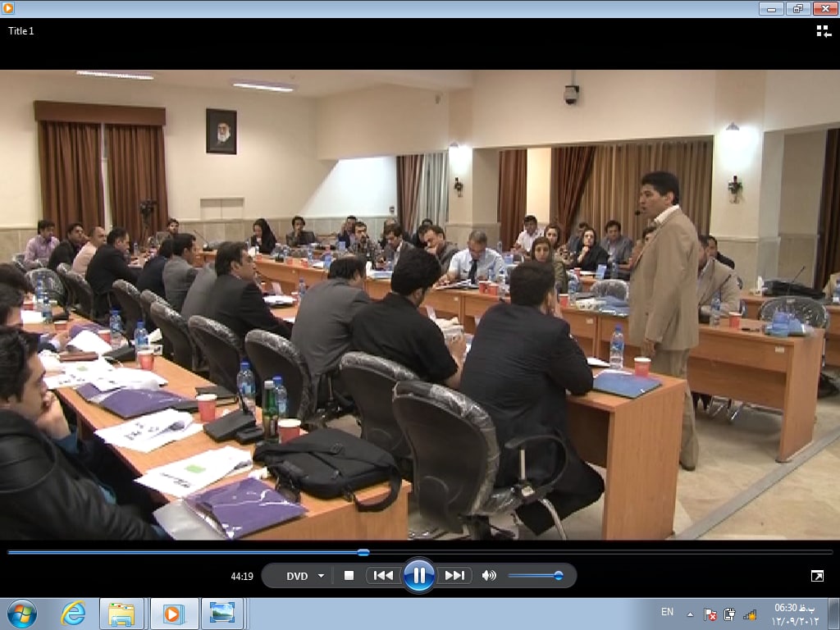Open the Action Center flag icon

point(710,614)
